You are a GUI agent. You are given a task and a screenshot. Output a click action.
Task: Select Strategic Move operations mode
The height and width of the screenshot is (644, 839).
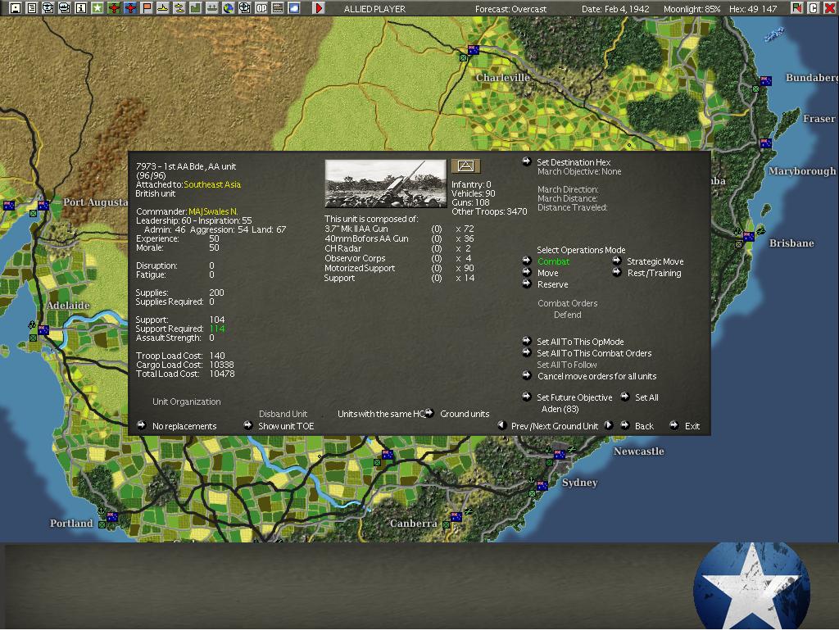[655, 261]
